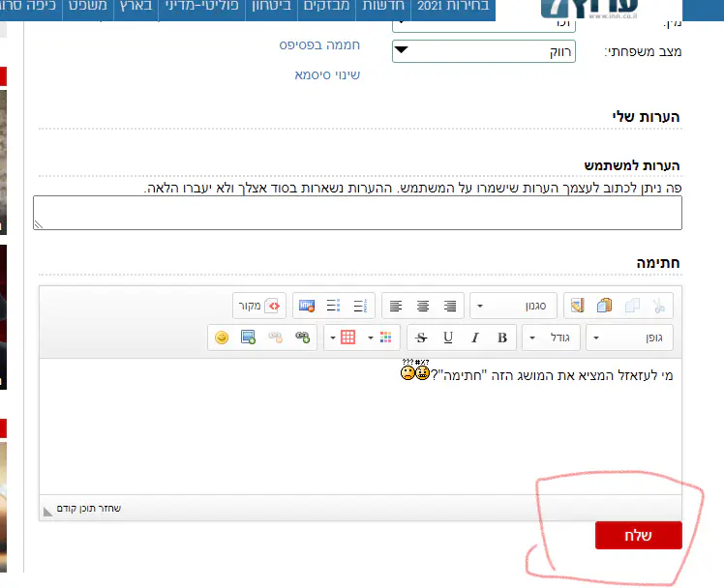This screenshot has width=724, height=588.
Task: Expand marital status (מצב משפחתי) dropdown
Action: [x=483, y=51]
